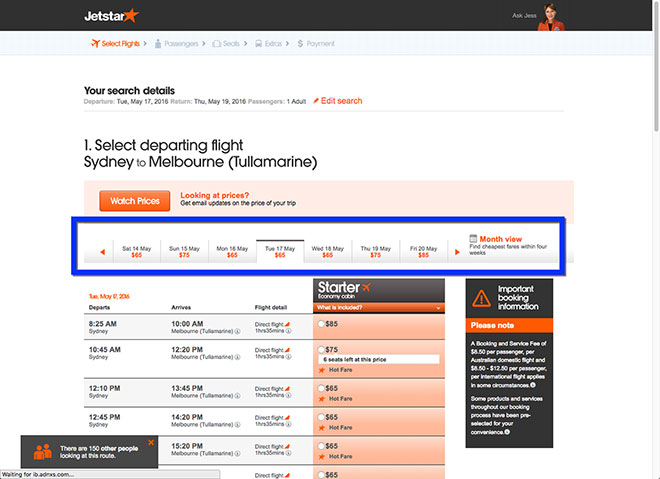Open duration info icon for 8:25 AM flight

pyautogui.click(x=288, y=331)
